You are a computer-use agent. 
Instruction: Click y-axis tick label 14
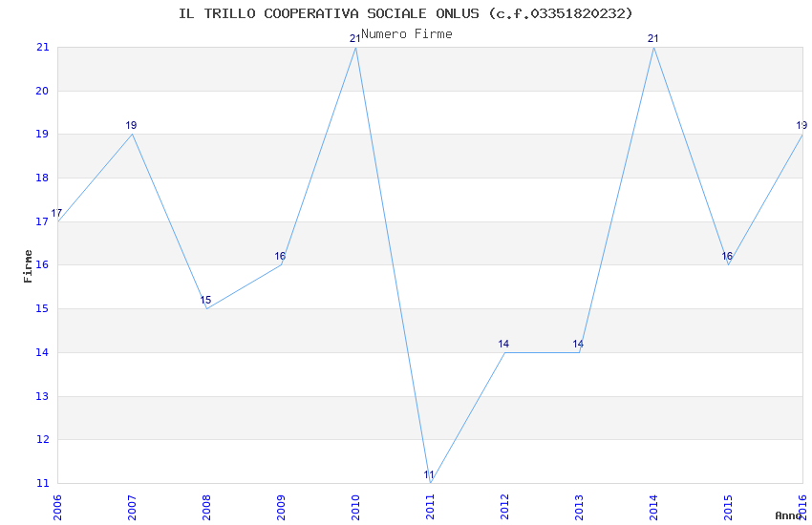click(42, 353)
